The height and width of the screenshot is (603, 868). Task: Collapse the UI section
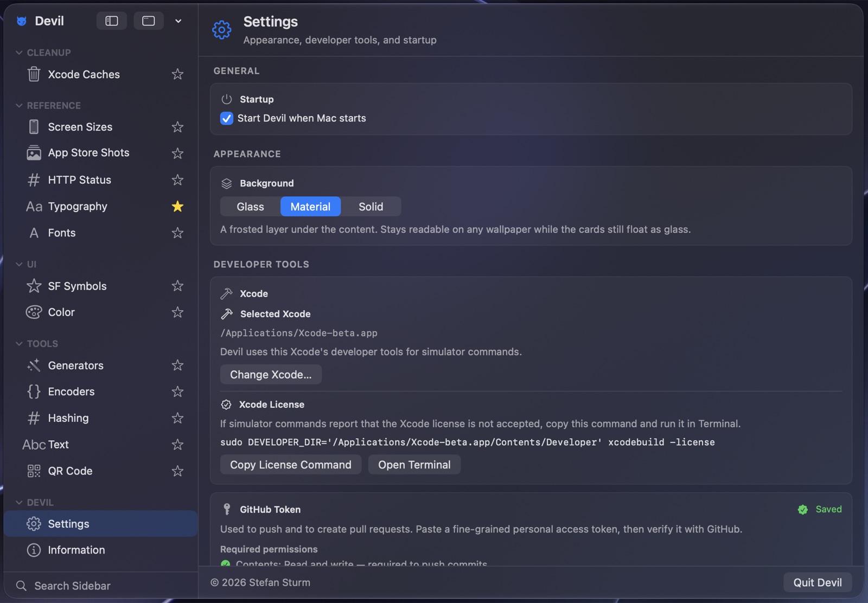pyautogui.click(x=19, y=264)
